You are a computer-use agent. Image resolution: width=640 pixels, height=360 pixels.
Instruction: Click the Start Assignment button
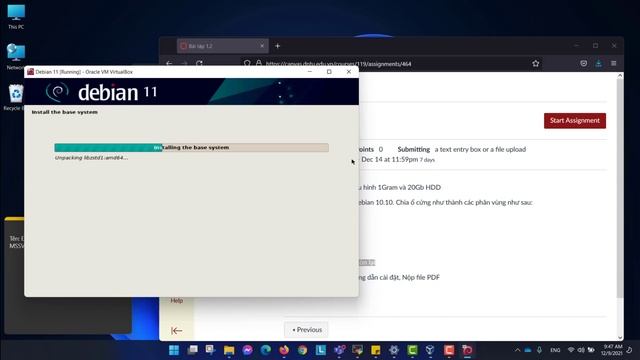pyautogui.click(x=575, y=120)
